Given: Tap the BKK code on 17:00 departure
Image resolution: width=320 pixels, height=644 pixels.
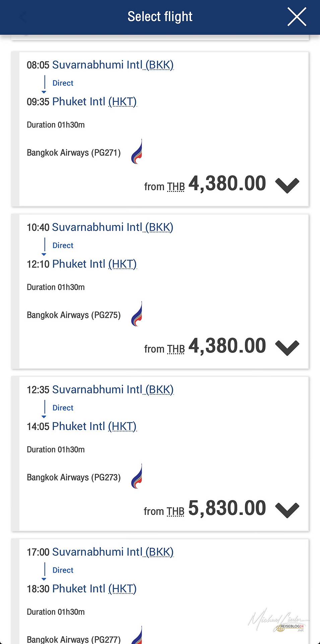Looking at the screenshot, I should (159, 552).
